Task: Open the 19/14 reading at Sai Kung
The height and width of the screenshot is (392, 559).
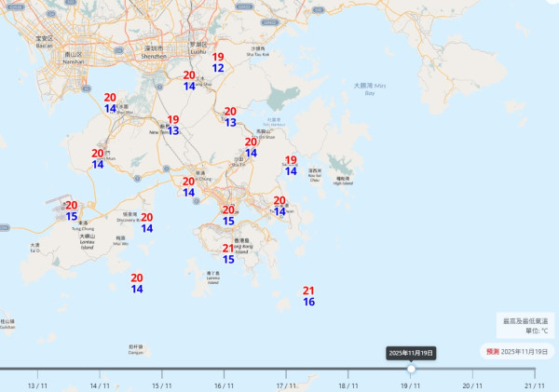Action: [291, 166]
